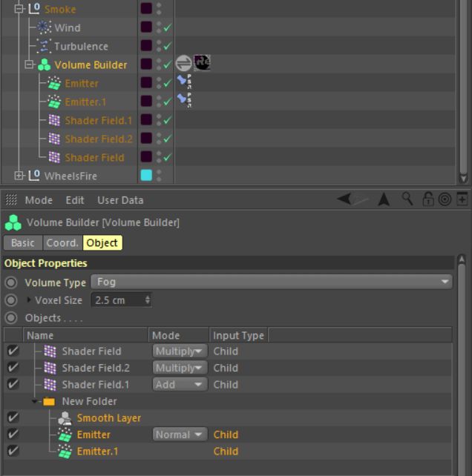Uncheck the Smooth Layer checkbox
Screen dimensions: 472x476
pos(13,417)
